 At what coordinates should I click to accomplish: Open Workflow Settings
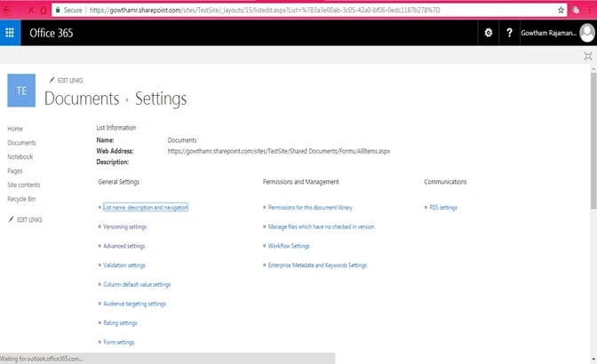[x=289, y=246]
